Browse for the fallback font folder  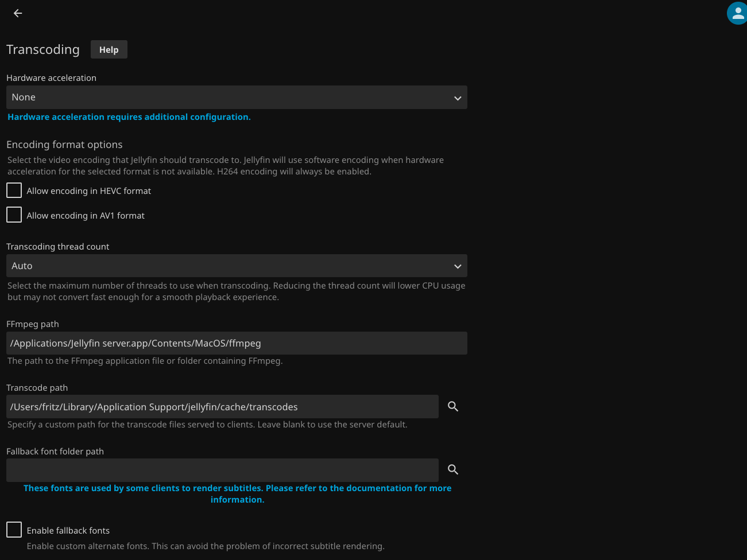(x=453, y=470)
